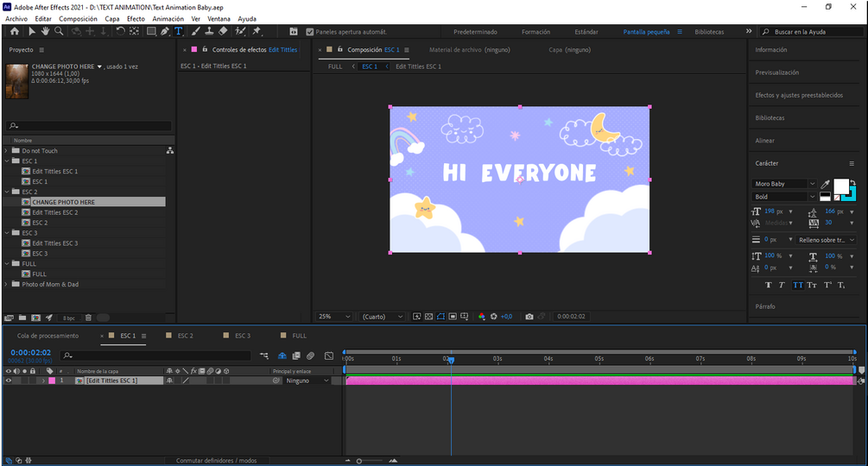
Task: Open Project Settings rocket icon
Action: pyautogui.click(x=49, y=318)
